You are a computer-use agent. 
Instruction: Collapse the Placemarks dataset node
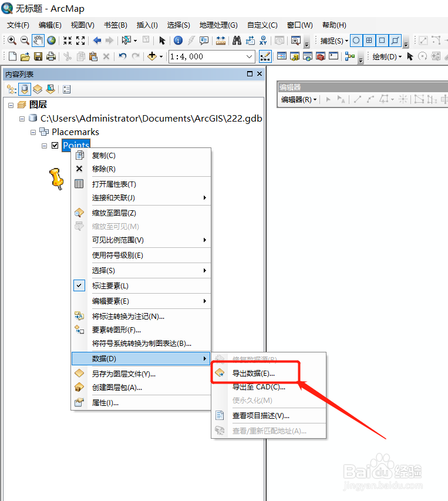click(x=33, y=132)
